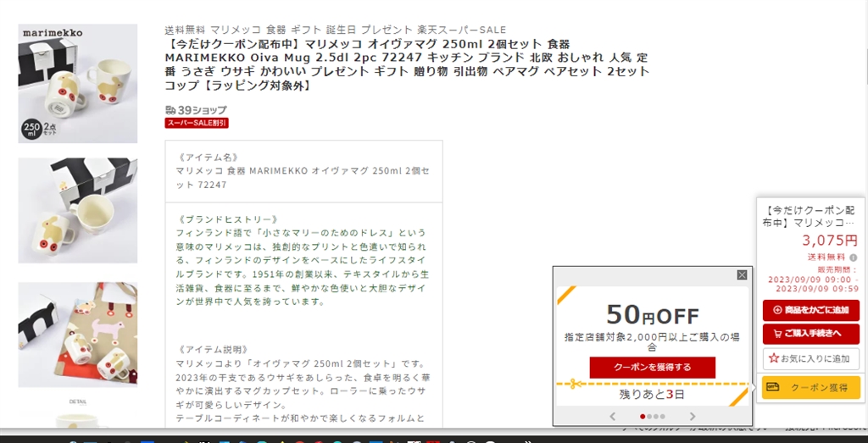Screen dimensions: 868x443
Task: Select the active red carousel dot
Action: click(x=643, y=417)
